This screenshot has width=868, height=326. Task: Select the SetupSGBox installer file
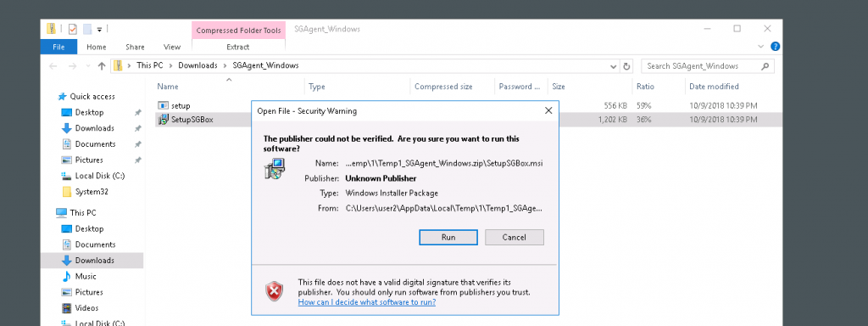pos(192,119)
